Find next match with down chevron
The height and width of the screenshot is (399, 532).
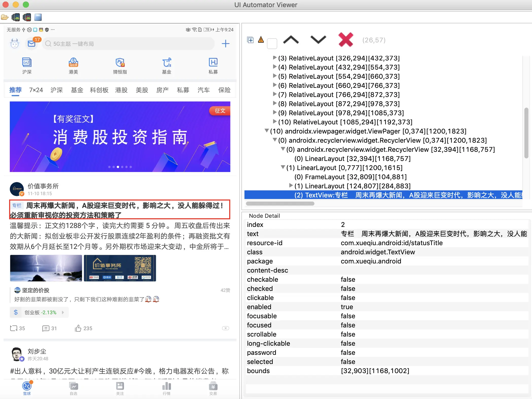coord(318,40)
